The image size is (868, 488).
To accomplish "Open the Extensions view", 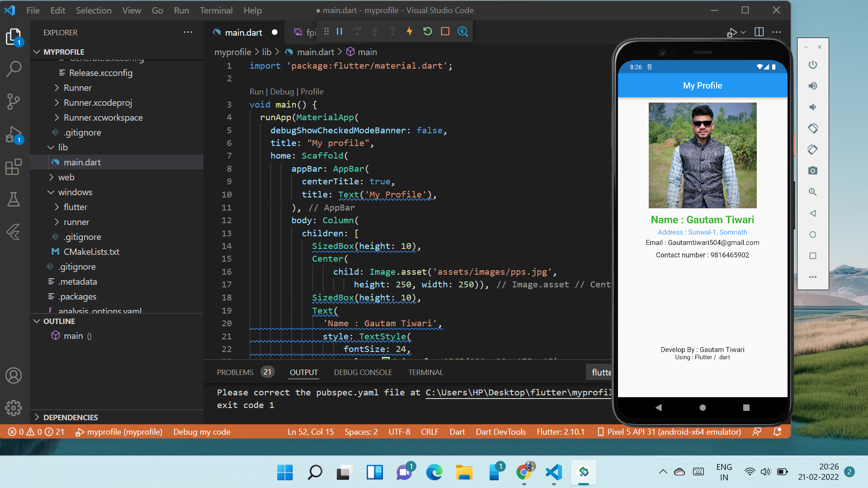I will (x=14, y=167).
